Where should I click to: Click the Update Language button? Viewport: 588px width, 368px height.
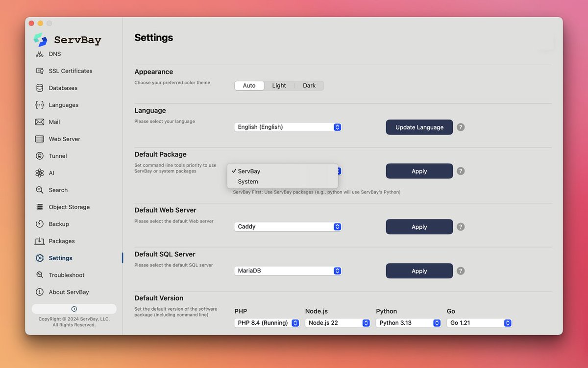[419, 127]
